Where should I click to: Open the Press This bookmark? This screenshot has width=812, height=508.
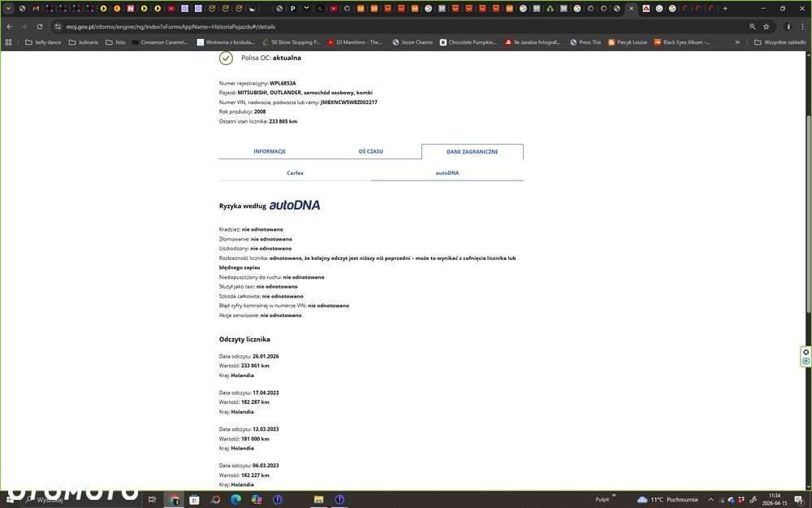585,42
